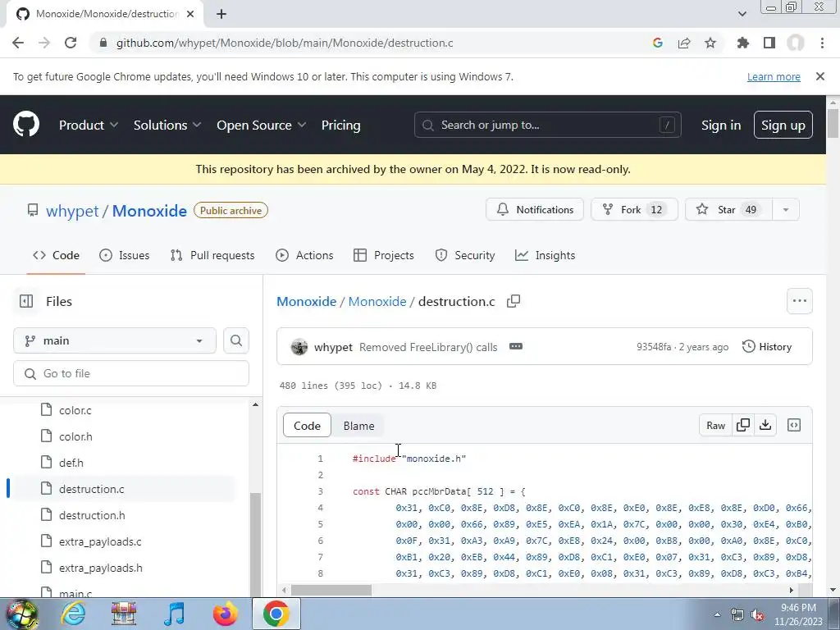
Task: Click the Notifications button
Action: 535,209
